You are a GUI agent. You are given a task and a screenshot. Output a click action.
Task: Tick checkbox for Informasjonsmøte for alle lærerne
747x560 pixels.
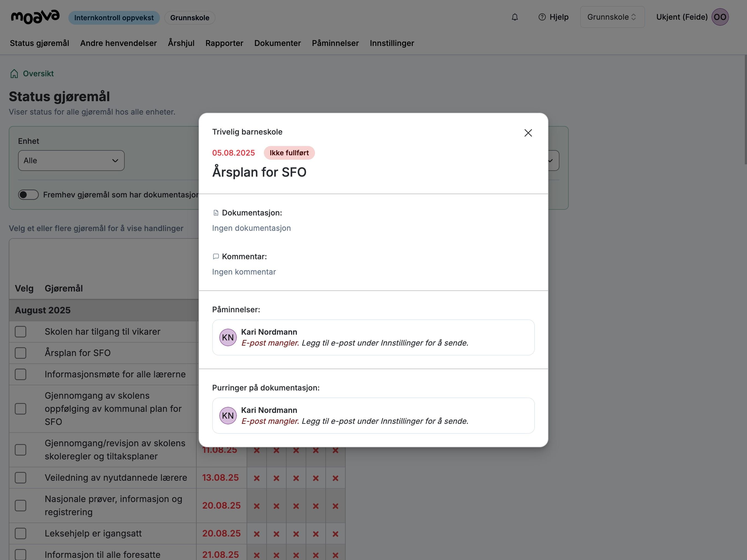pyautogui.click(x=21, y=374)
